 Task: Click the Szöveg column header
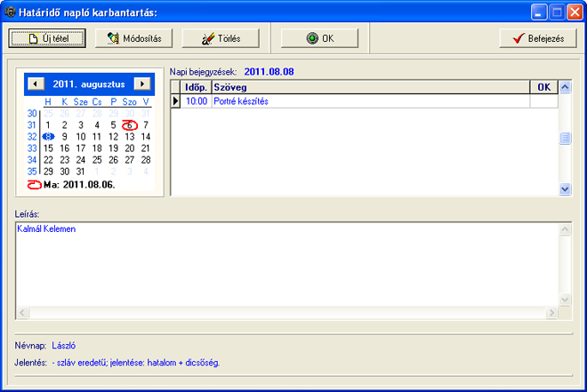[x=371, y=87]
